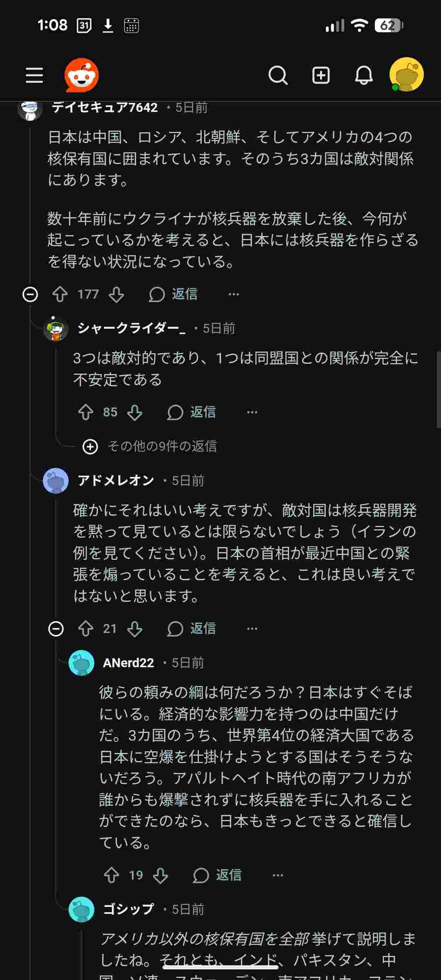This screenshot has height=980, width=441.
Task: Collapse the アドメレオン comment thread
Action: click(x=56, y=628)
